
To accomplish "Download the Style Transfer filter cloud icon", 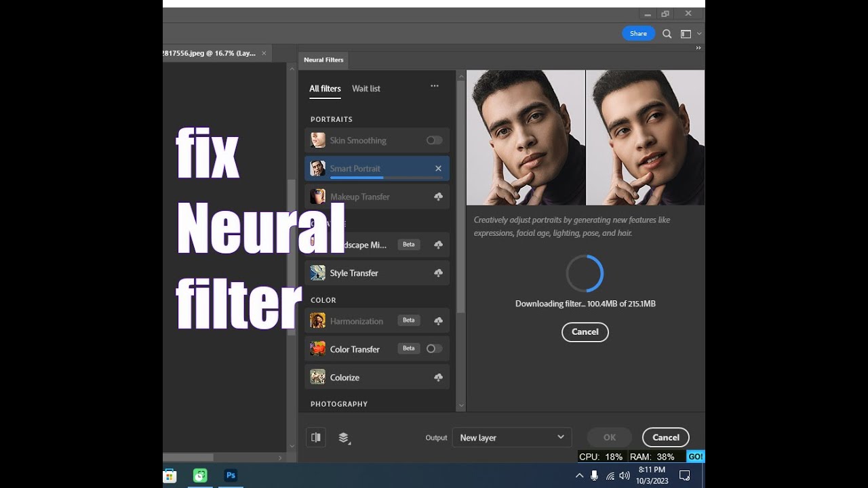I will [x=438, y=273].
